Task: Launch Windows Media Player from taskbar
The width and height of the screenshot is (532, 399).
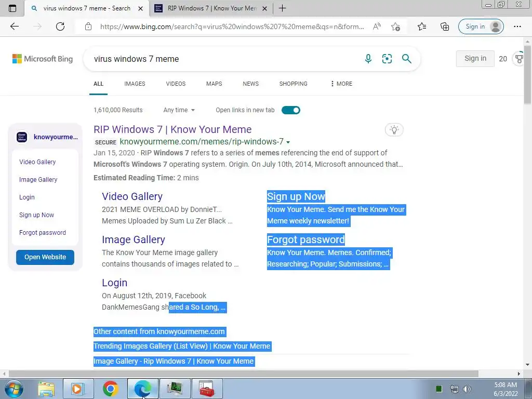Action: (78, 389)
